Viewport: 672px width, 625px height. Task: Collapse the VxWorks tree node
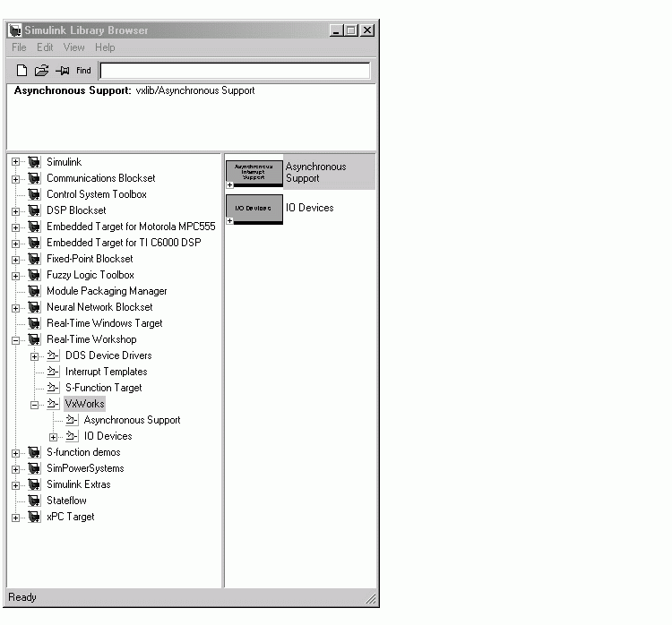(x=34, y=405)
